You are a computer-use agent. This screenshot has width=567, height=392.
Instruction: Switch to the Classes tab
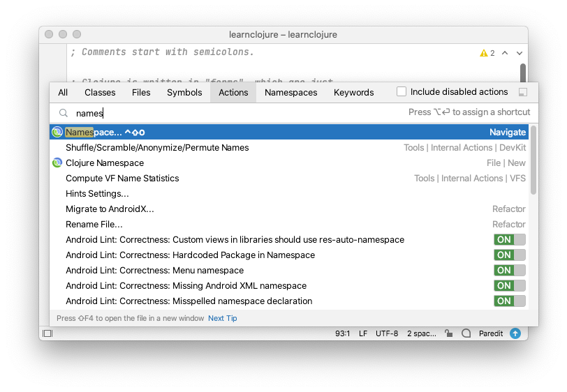pyautogui.click(x=100, y=93)
